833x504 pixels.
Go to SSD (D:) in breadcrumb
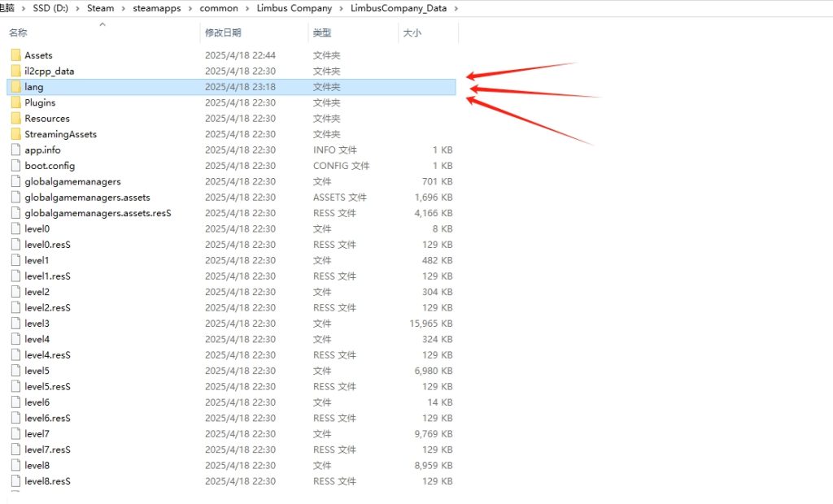click(50, 8)
